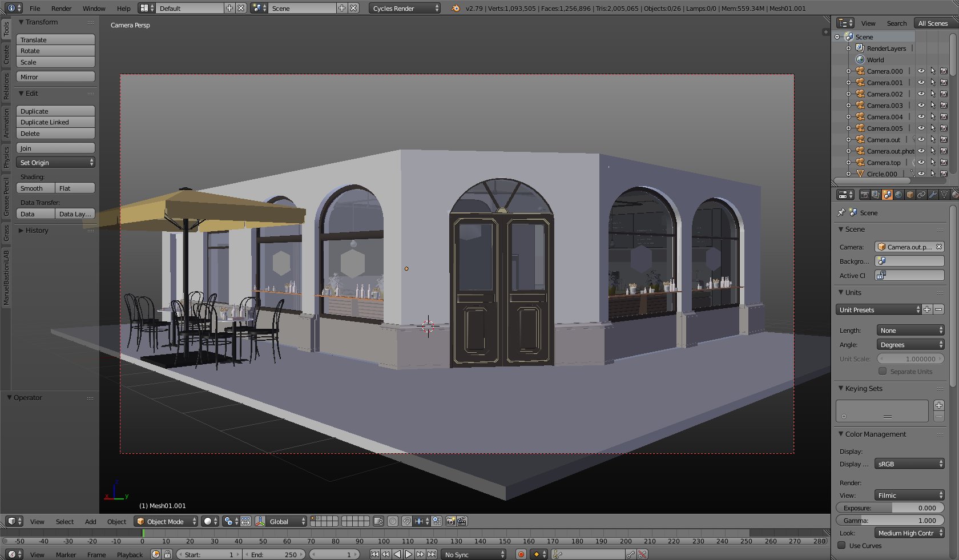959x560 pixels.
Task: Click the play animation reverse button
Action: tap(397, 554)
